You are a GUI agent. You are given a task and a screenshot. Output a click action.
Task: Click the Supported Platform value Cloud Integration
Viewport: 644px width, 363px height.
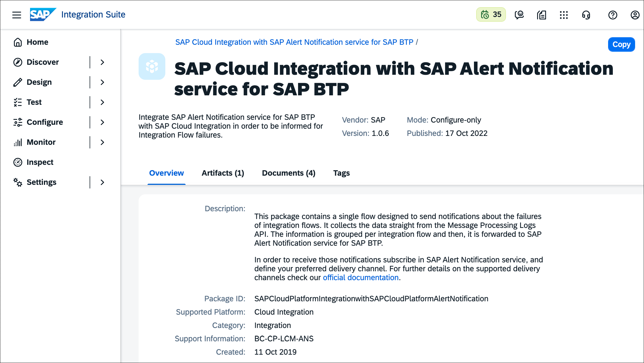284,312
